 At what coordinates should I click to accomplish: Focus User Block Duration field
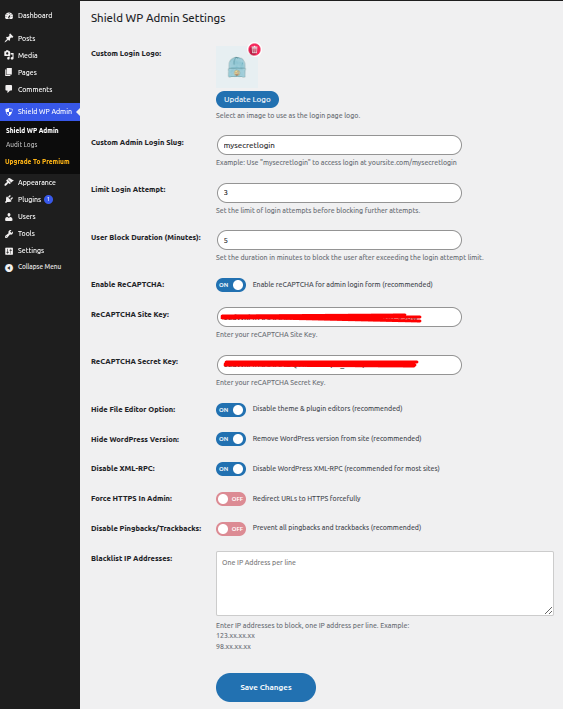click(x=339, y=240)
